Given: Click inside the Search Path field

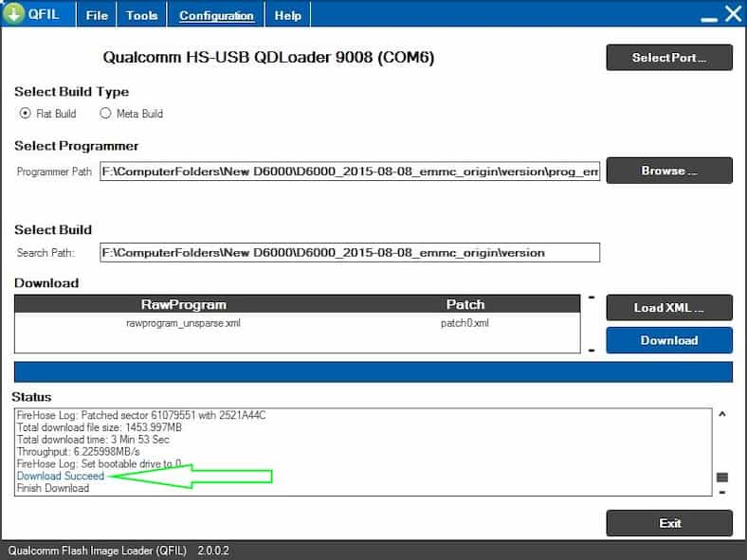Looking at the screenshot, I should [x=350, y=252].
